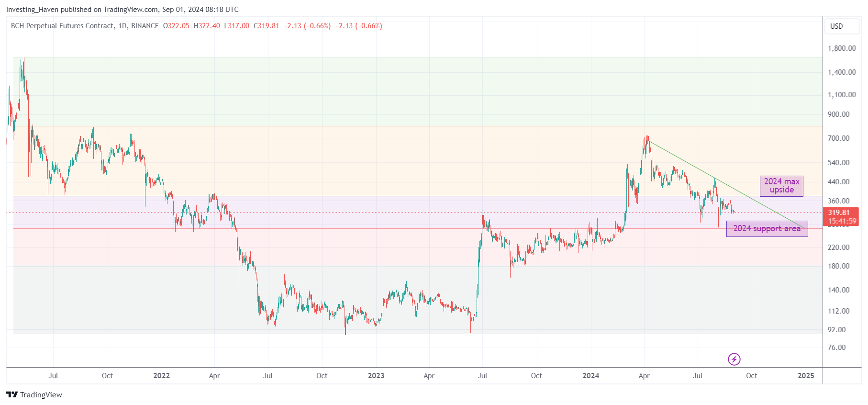Click the 2022 label on time axis
This screenshot has width=868, height=405.
tap(162, 376)
